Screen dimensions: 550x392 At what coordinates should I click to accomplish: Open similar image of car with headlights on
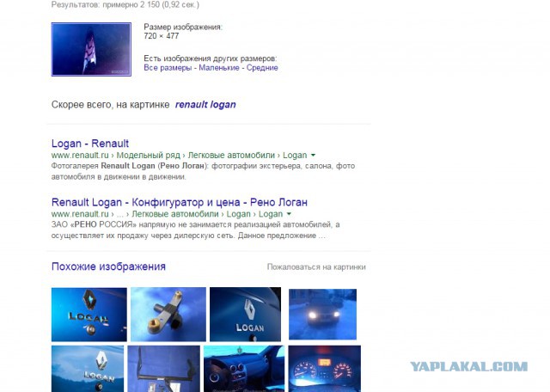(323, 315)
